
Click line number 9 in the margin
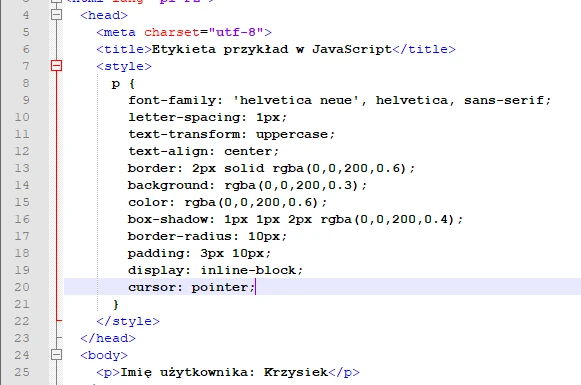point(26,100)
